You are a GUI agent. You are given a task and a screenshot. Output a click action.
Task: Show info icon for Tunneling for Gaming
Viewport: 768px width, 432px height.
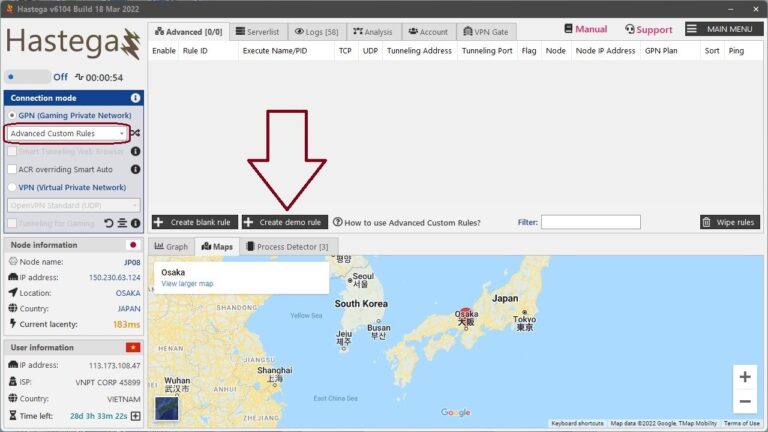pos(136,223)
